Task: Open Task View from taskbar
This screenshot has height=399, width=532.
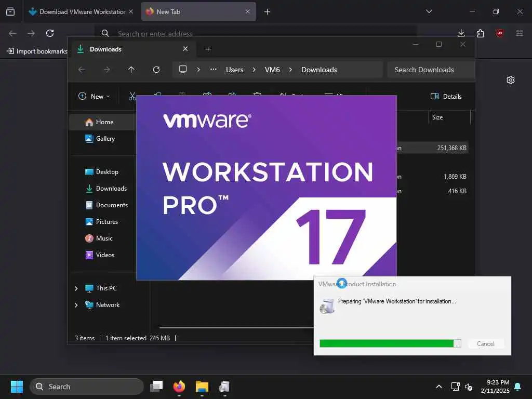Action: coord(156,387)
